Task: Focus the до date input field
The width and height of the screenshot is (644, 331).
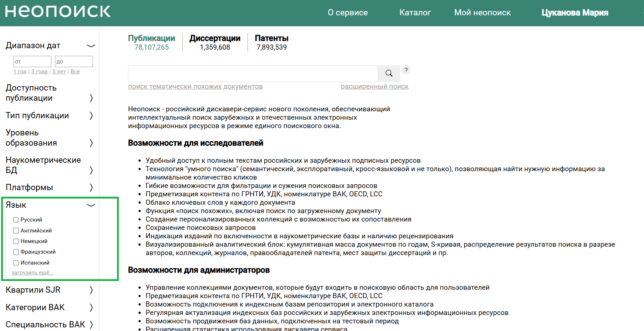Action: coord(74,61)
